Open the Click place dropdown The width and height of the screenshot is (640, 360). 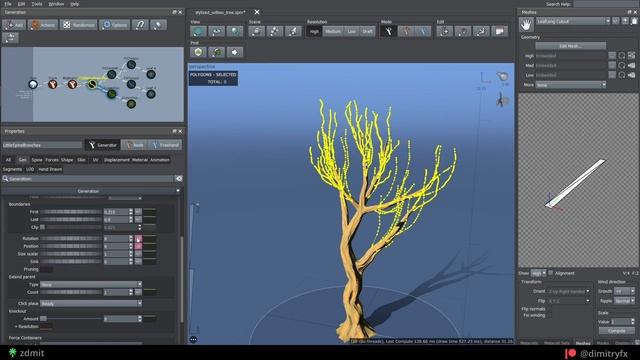coord(91,303)
